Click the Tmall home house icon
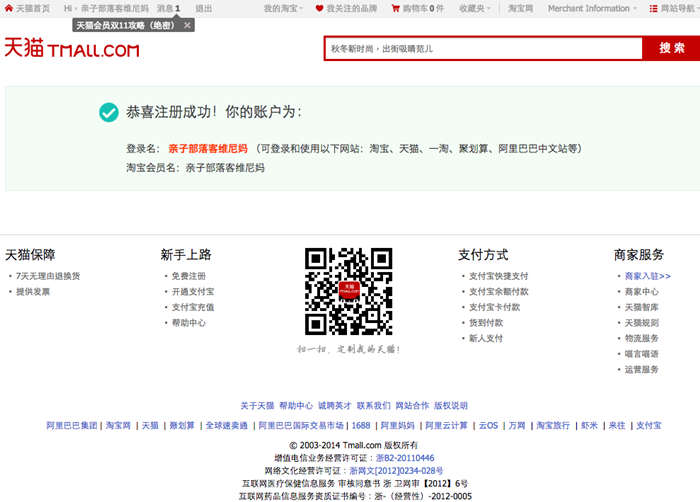 tap(8, 8)
